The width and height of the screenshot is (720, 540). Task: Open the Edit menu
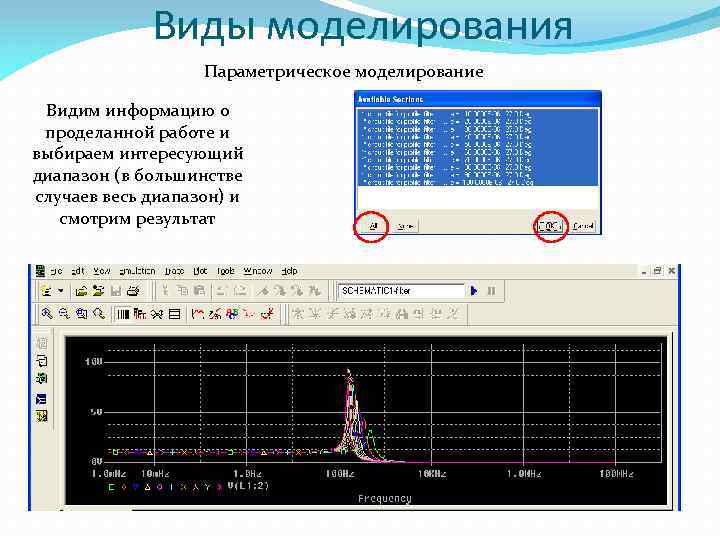(78, 271)
